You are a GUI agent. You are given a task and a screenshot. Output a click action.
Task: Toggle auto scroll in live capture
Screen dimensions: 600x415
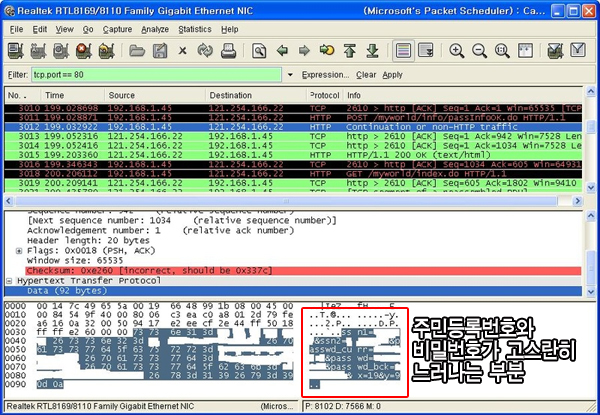[428, 50]
